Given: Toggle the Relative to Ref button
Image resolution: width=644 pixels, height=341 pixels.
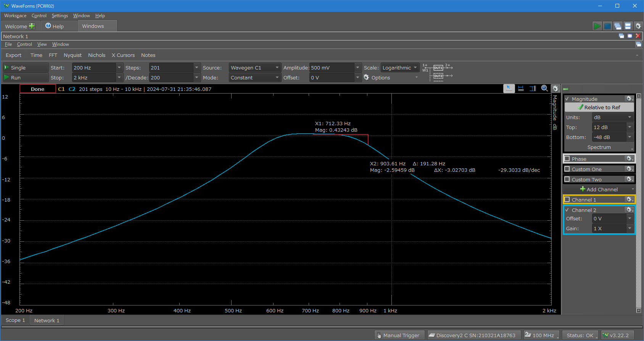Looking at the screenshot, I should (x=599, y=107).
